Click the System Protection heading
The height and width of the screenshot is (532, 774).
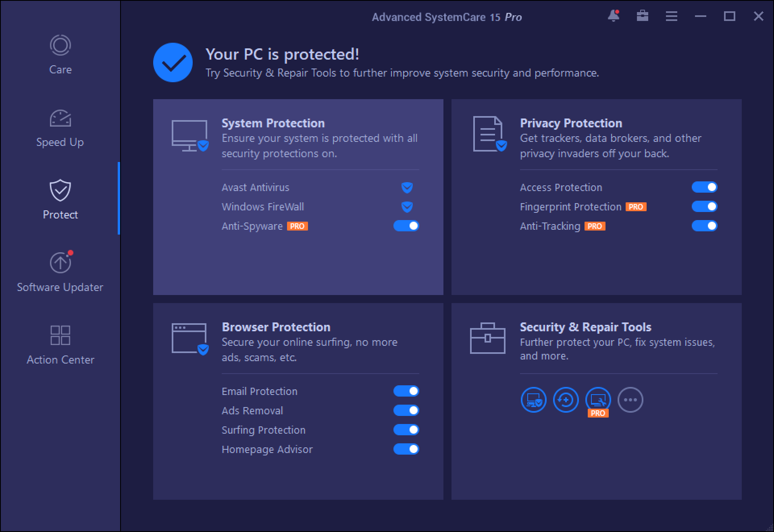[273, 123]
